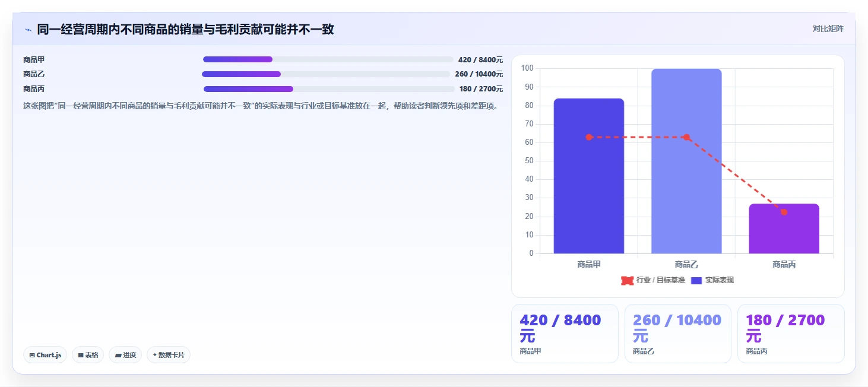Open the 180 / 2700 元 data card
The image size is (868, 387).
791,334
